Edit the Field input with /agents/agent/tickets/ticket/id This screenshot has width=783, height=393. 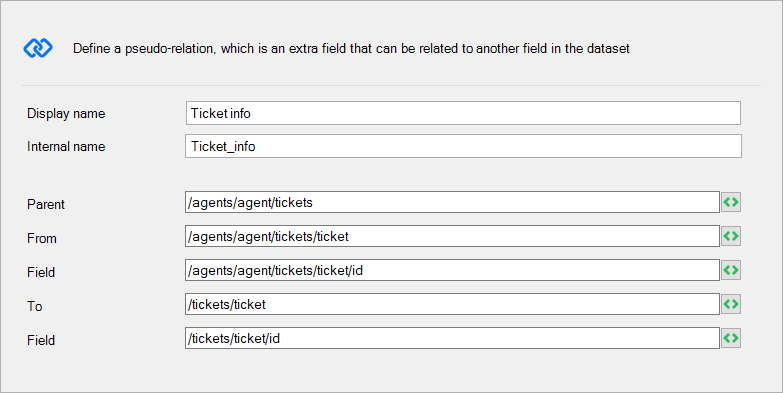click(452, 270)
